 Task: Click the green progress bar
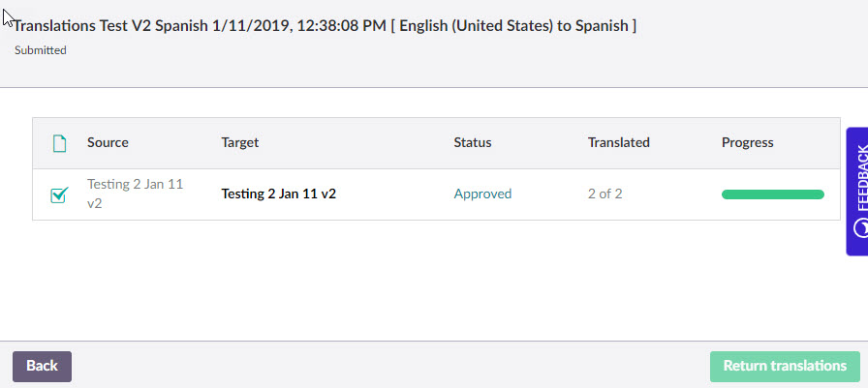[773, 194]
